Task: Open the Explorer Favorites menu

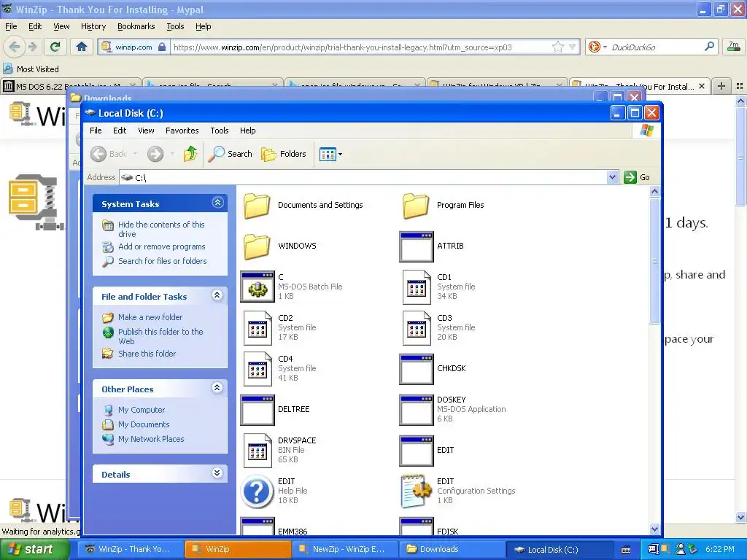Action: pos(182,131)
